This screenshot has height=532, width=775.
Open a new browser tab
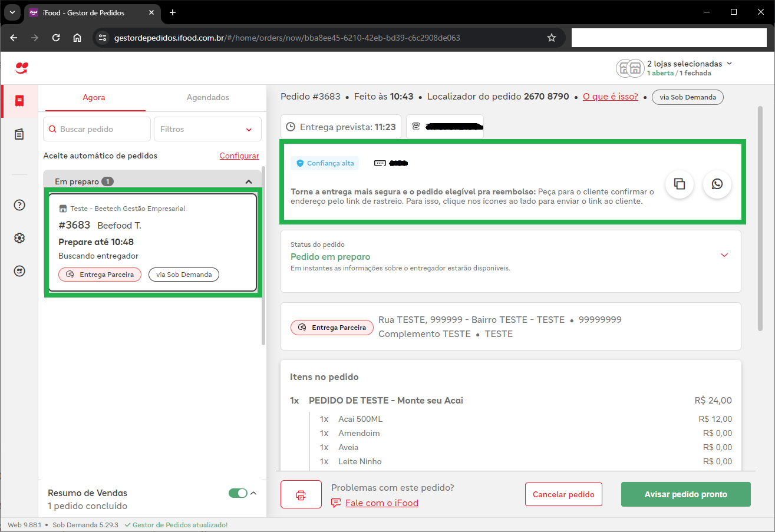[173, 12]
